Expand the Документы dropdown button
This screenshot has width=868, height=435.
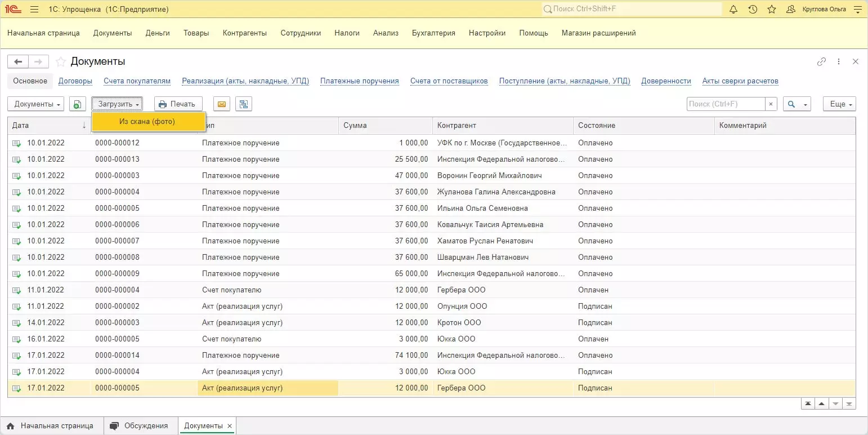tap(38, 104)
